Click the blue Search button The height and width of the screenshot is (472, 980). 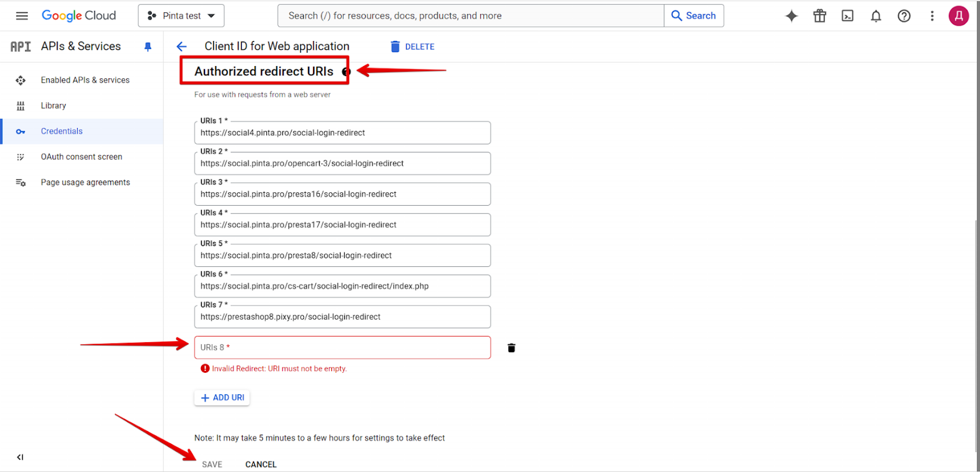tap(694, 16)
